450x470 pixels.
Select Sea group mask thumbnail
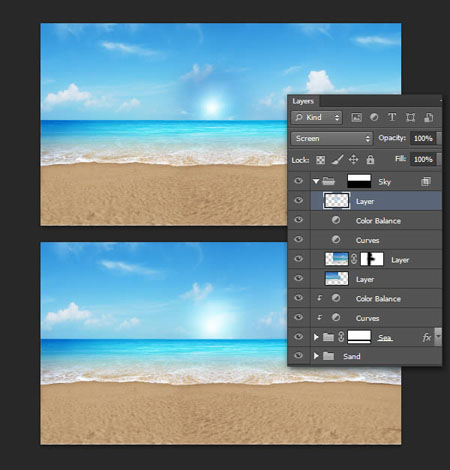click(x=359, y=337)
